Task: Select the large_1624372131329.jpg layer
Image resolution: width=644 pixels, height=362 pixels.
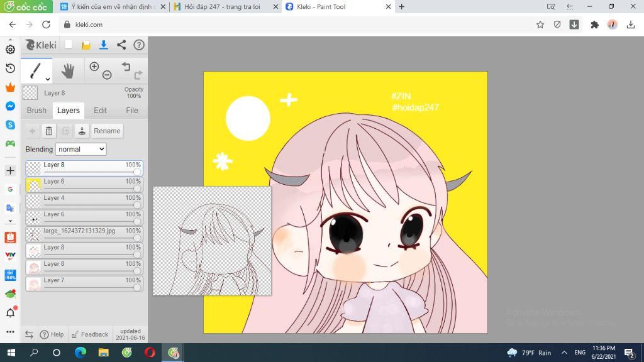Action: tap(84, 234)
